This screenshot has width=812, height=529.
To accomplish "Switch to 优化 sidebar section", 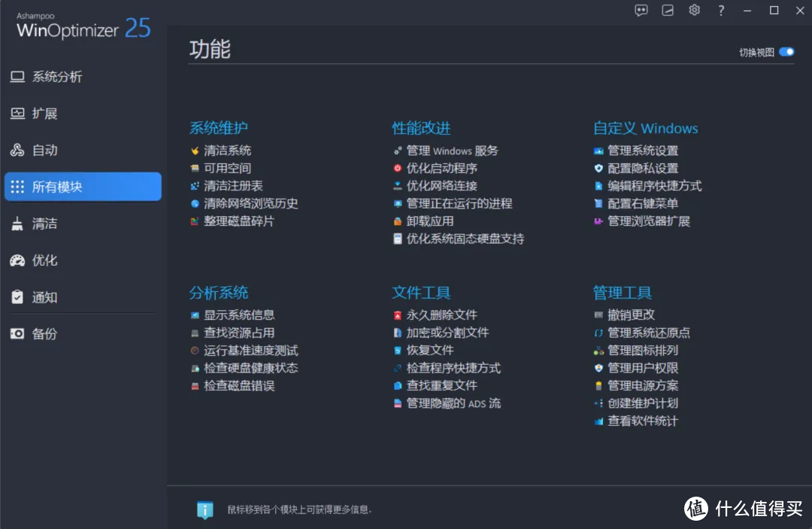I will click(83, 260).
